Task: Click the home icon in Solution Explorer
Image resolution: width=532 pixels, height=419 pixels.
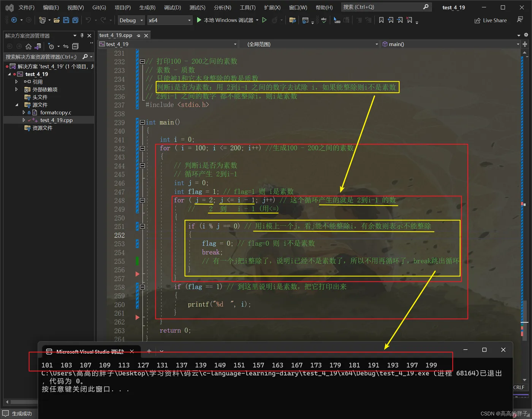Action: click(x=28, y=46)
